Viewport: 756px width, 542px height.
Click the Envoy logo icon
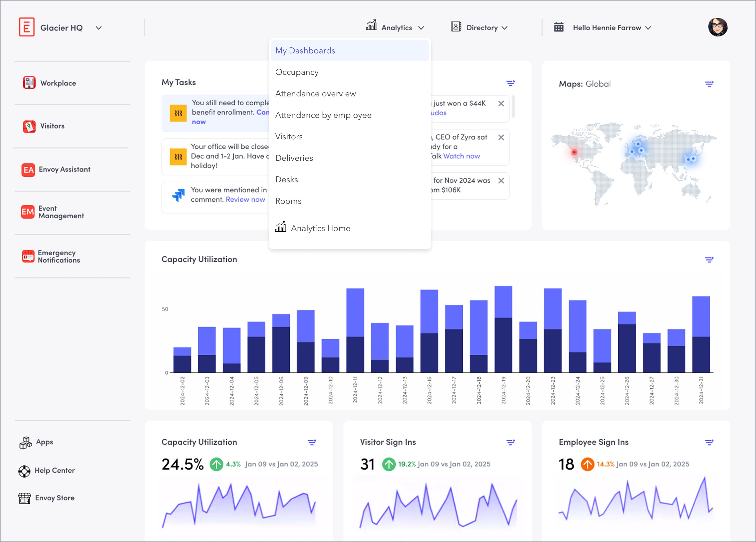[27, 27]
